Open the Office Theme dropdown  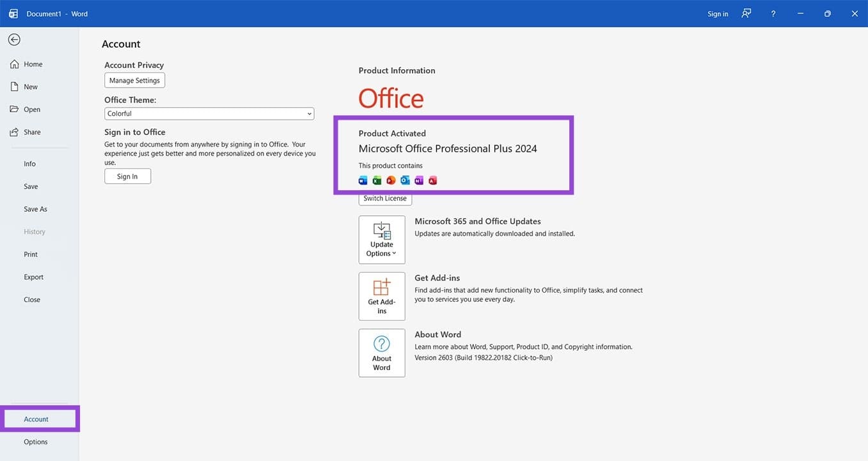pos(209,113)
